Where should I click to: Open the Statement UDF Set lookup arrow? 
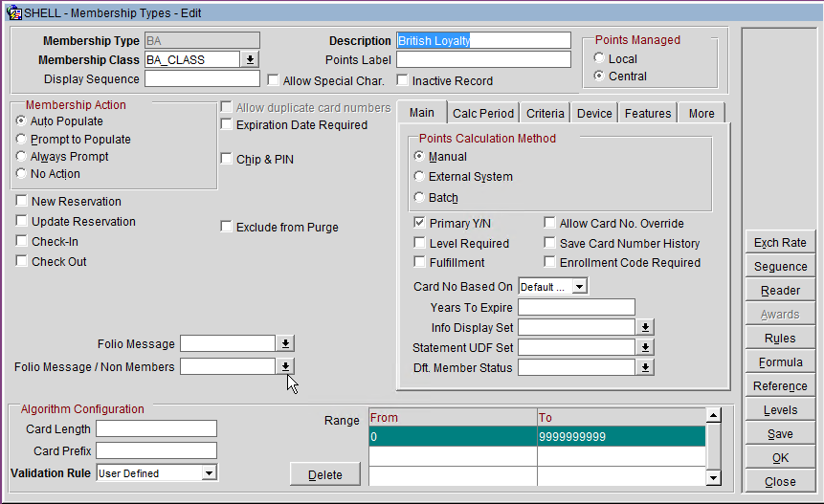coord(646,347)
